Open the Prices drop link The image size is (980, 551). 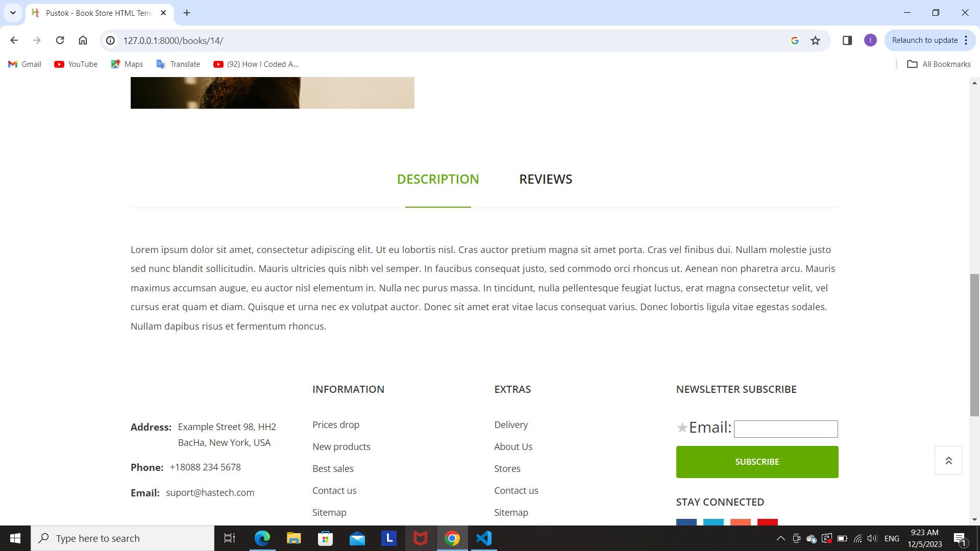tap(335, 424)
